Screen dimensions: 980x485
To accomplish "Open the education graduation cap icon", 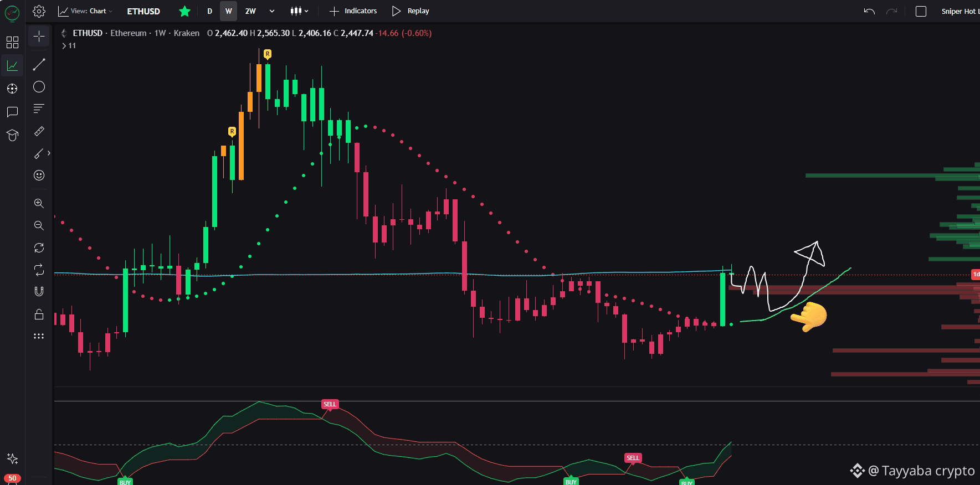I will pyautogui.click(x=12, y=135).
